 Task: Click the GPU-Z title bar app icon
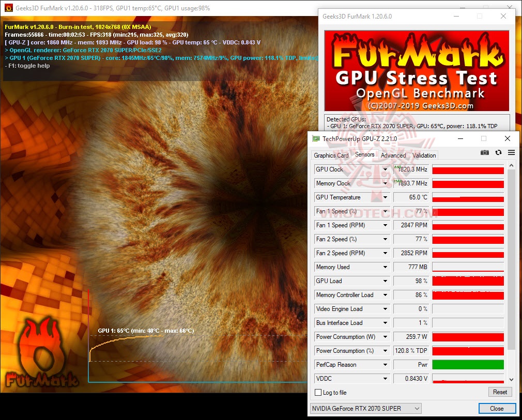(x=316, y=139)
